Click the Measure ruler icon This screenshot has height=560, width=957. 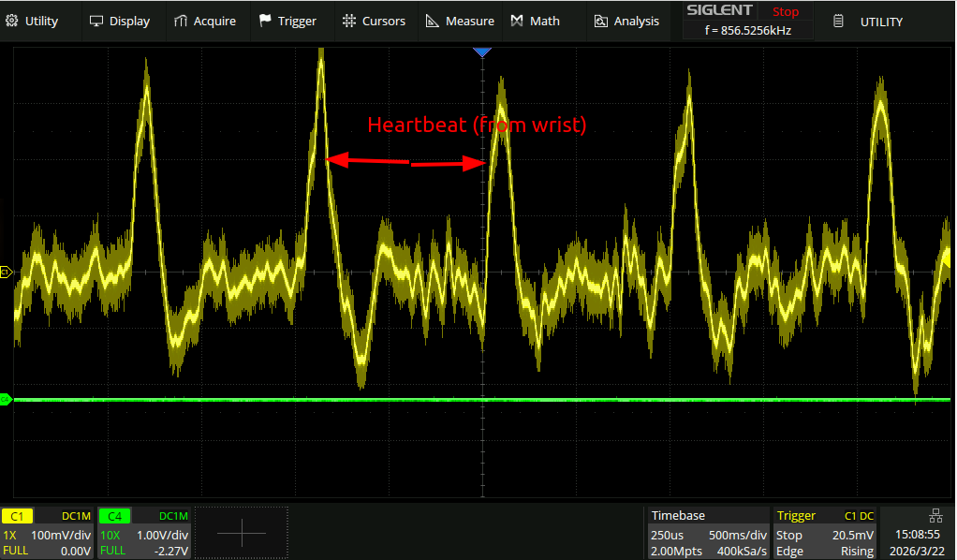(x=432, y=21)
